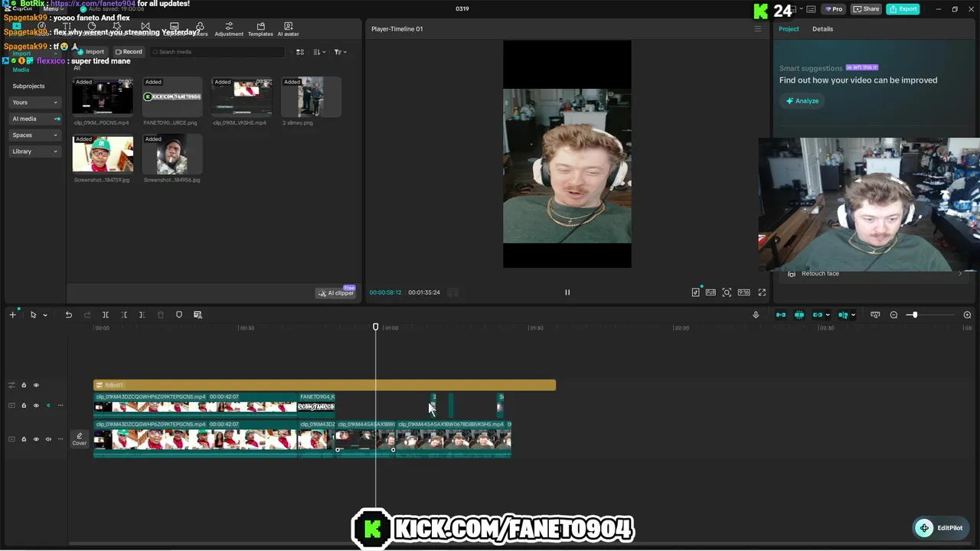The width and height of the screenshot is (980, 551).
Task: Click the Share button
Action: (866, 9)
